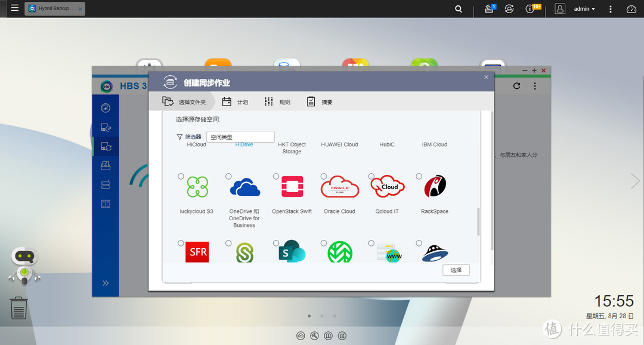644x345 pixels.
Task: Open Services icon in HBS sidebar
Action: click(x=106, y=184)
